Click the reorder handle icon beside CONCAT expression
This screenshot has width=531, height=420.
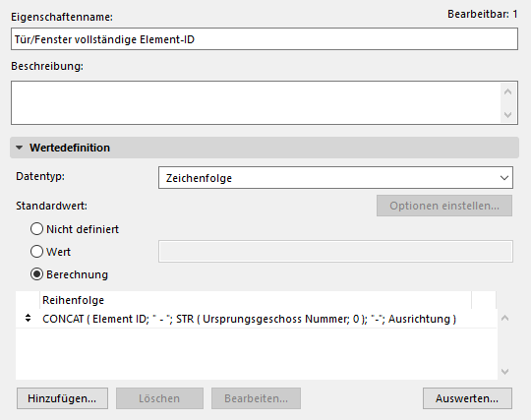coord(29,318)
